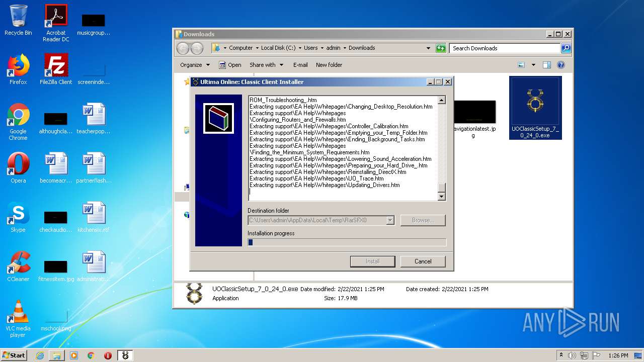Click Extracting Updating_Drivers.htm log line
This screenshot has height=362, width=644.
pyautogui.click(x=325, y=185)
